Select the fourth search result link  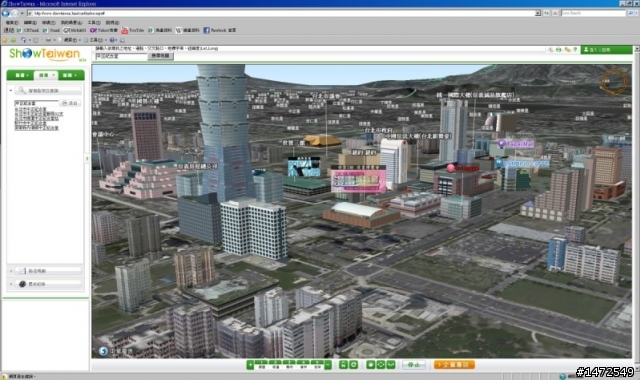click(x=31, y=123)
